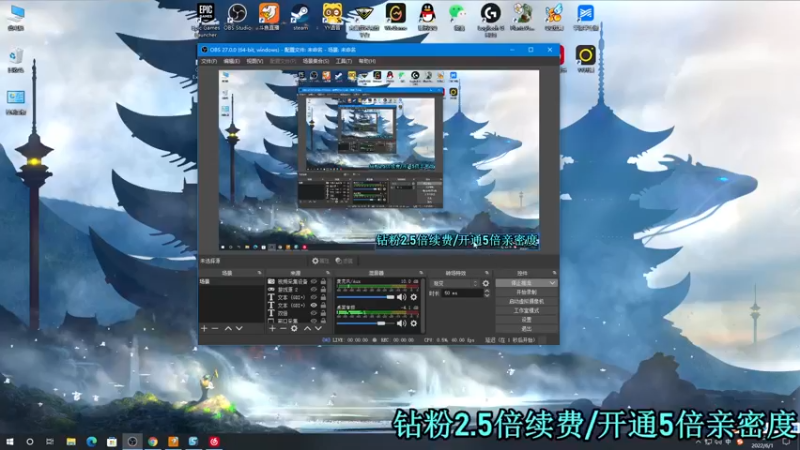Screen dimensions: 800x450
Task: Expand the dropdown arrow beside 停止推流
Action: click(553, 283)
